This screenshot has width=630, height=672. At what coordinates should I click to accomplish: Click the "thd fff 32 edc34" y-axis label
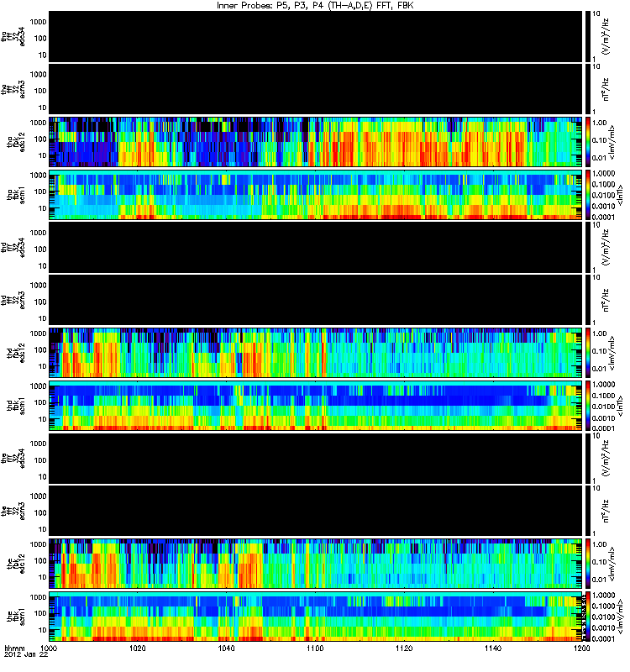coord(13,248)
